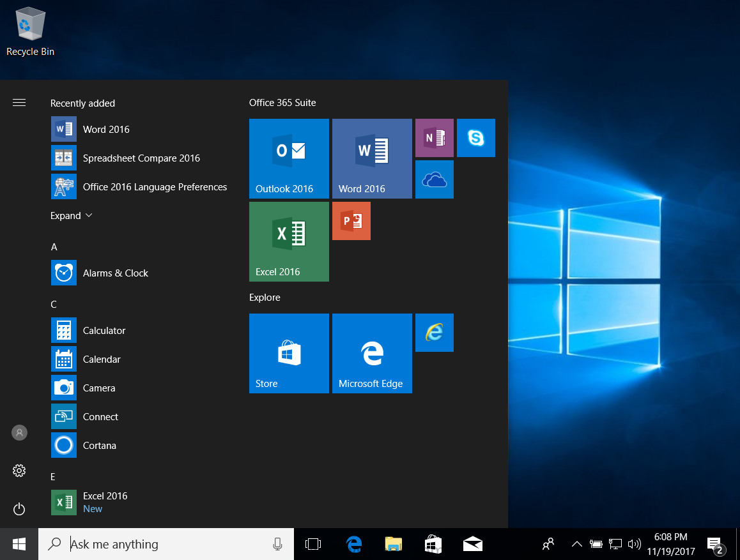This screenshot has height=560, width=740.
Task: Open Cortana from the app list
Action: click(142, 446)
